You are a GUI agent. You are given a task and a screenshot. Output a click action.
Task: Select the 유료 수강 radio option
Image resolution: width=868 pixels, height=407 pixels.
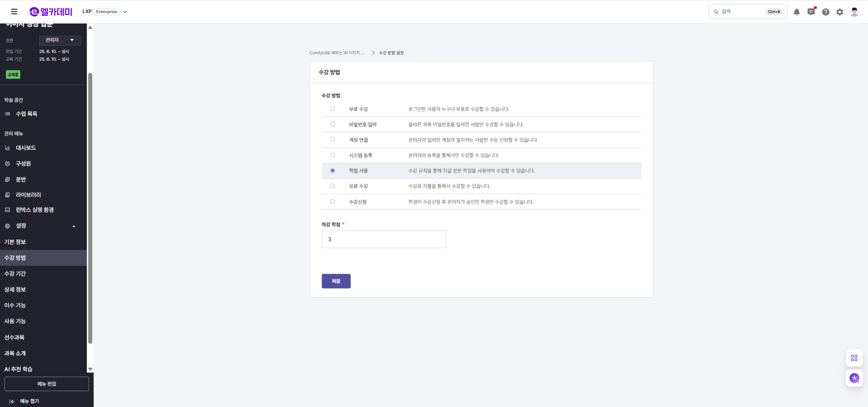[x=333, y=186]
